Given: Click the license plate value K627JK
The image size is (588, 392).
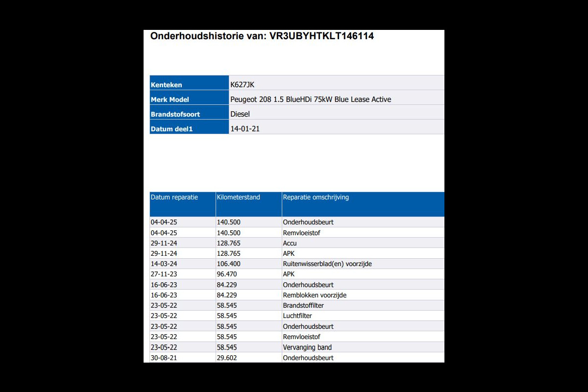Looking at the screenshot, I should (x=243, y=85).
